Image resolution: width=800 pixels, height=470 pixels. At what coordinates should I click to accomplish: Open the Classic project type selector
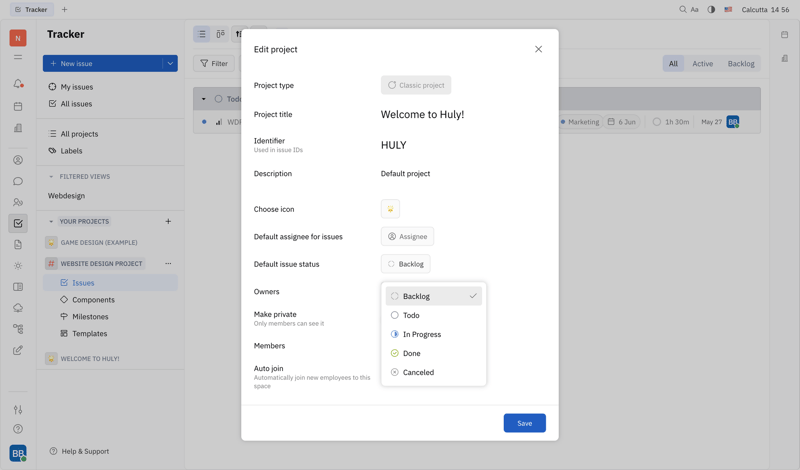pyautogui.click(x=416, y=85)
